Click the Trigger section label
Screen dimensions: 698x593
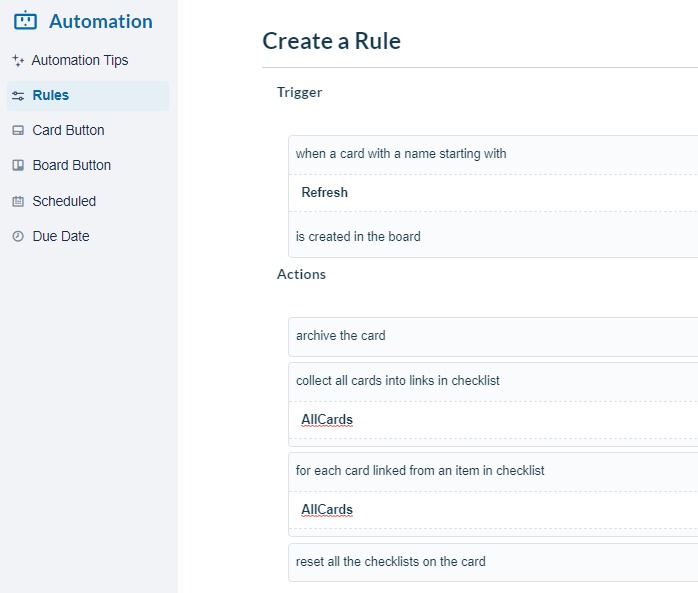(300, 92)
